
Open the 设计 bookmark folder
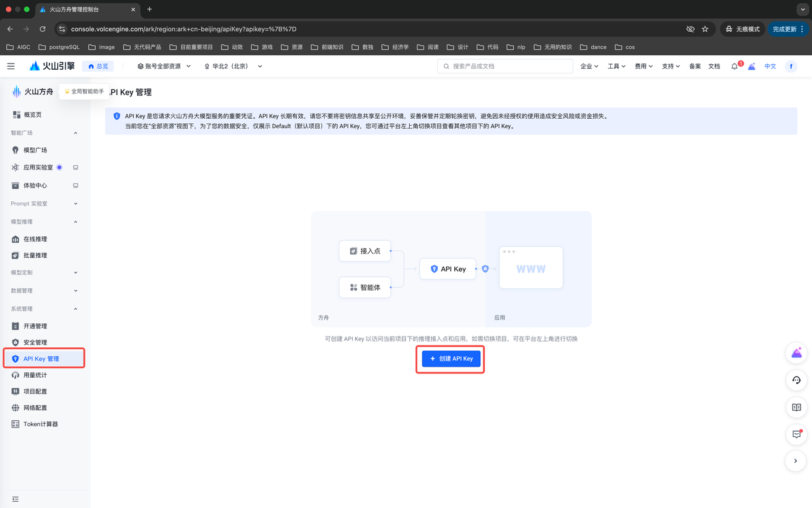coord(457,47)
